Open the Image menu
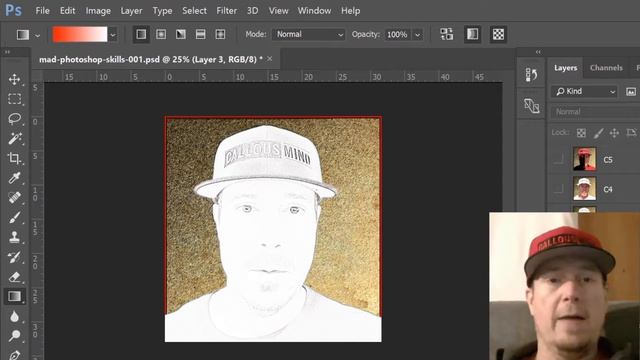Image resolution: width=640 pixels, height=360 pixels. (x=98, y=11)
